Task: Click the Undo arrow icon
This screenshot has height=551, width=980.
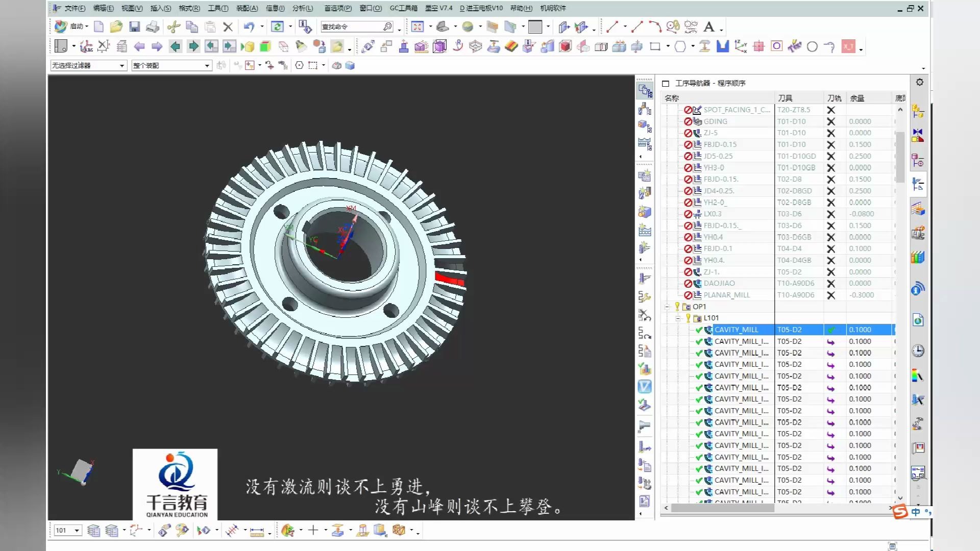Action: click(x=250, y=27)
